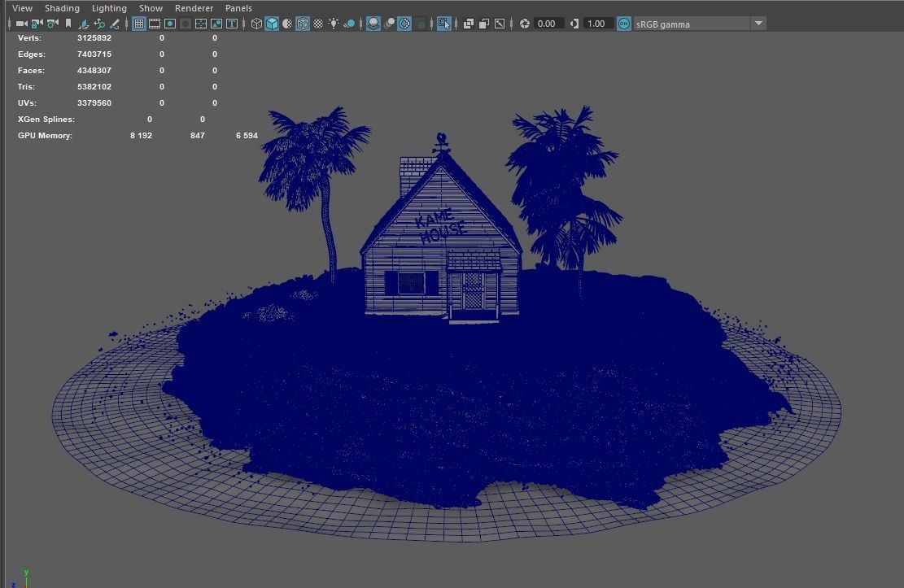Switch to Wireframe display cube icon

[256, 24]
